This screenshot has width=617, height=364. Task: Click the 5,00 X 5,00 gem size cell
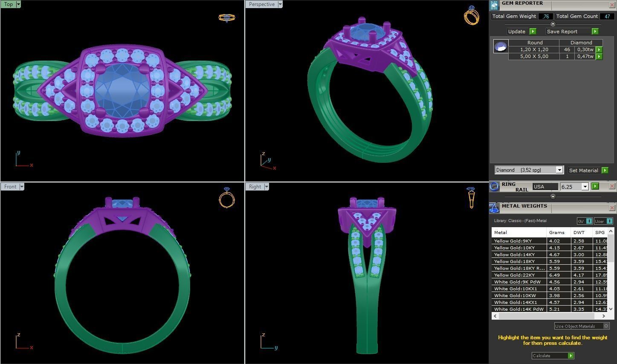pyautogui.click(x=534, y=56)
